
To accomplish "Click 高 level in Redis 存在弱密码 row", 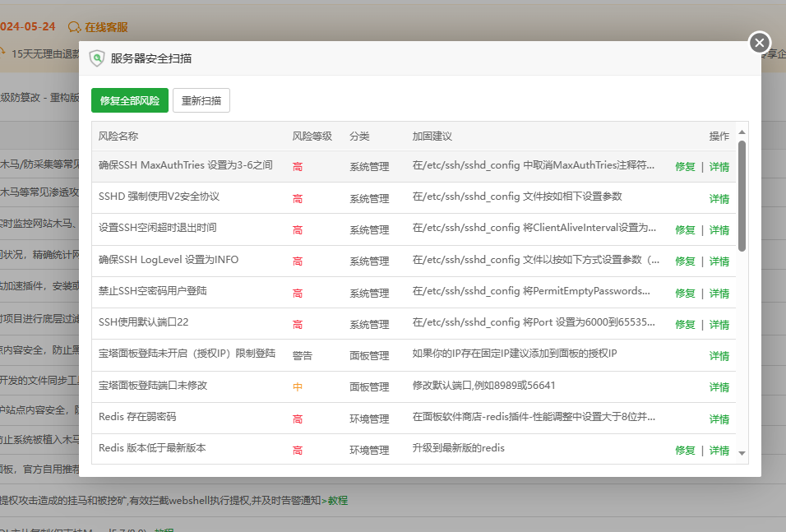I will point(298,419).
